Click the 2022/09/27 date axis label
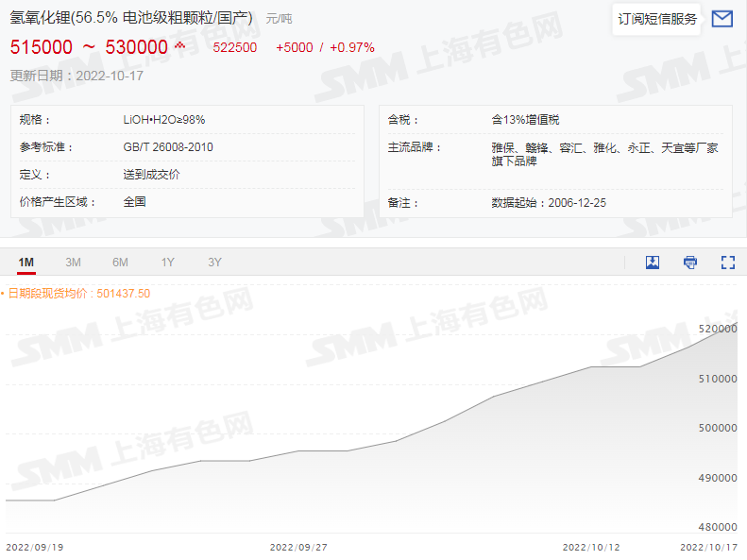 [298, 547]
